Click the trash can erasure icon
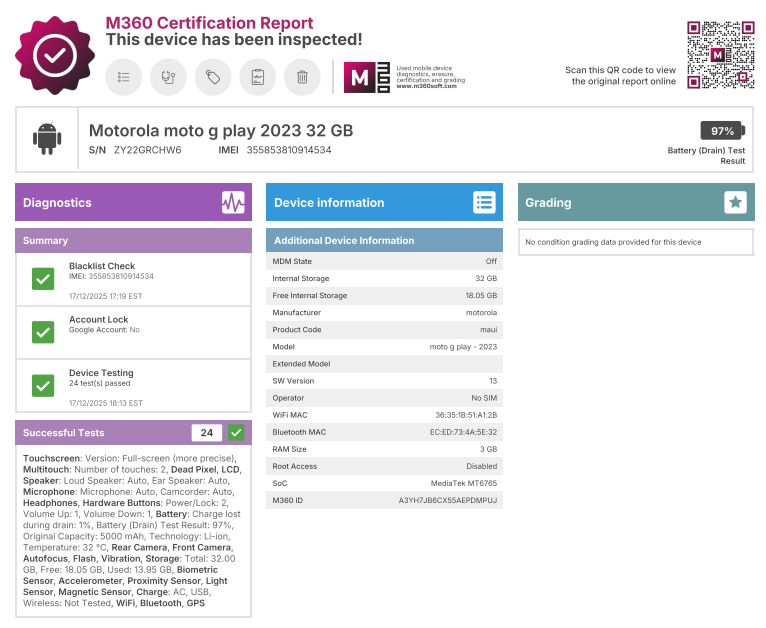This screenshot has width=766, height=628. pos(301,77)
